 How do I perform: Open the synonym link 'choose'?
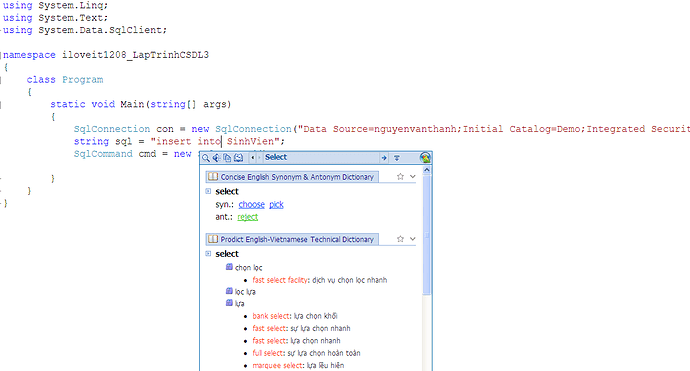click(x=252, y=205)
